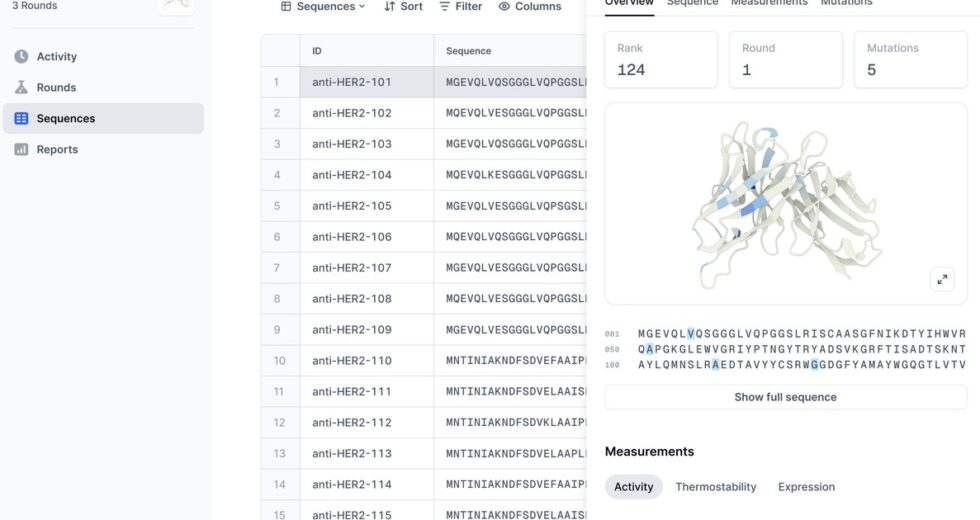The image size is (980, 520).
Task: Select row anti-HER2-108
Action: pos(424,299)
